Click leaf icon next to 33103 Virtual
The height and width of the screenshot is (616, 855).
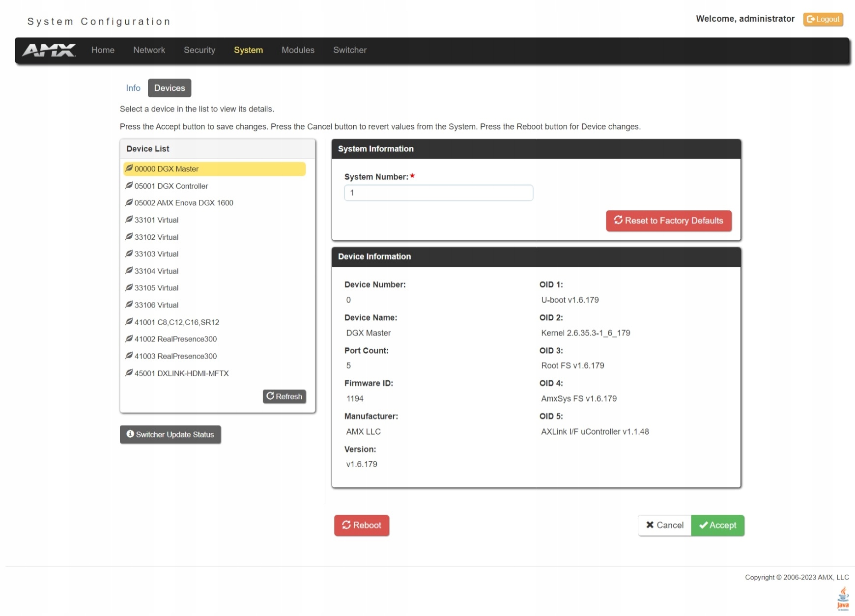coord(129,253)
